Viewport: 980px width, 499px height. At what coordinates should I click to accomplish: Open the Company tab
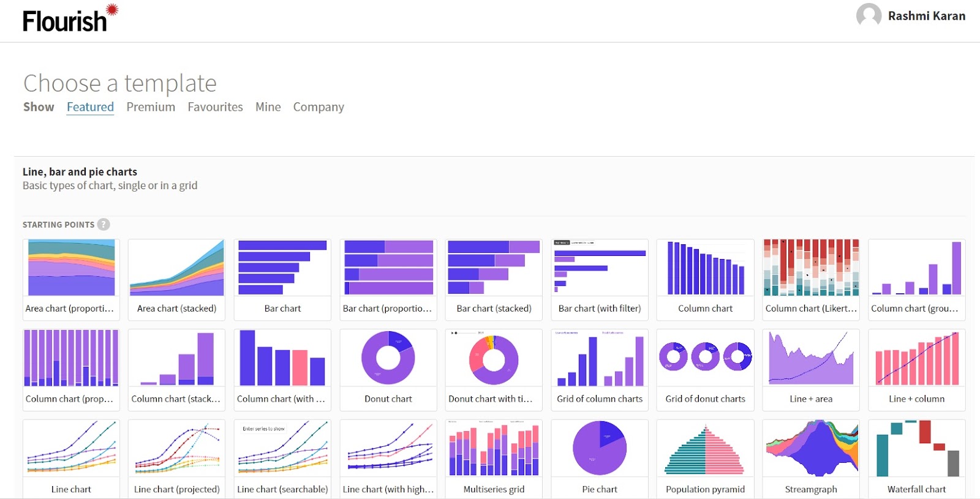click(318, 107)
